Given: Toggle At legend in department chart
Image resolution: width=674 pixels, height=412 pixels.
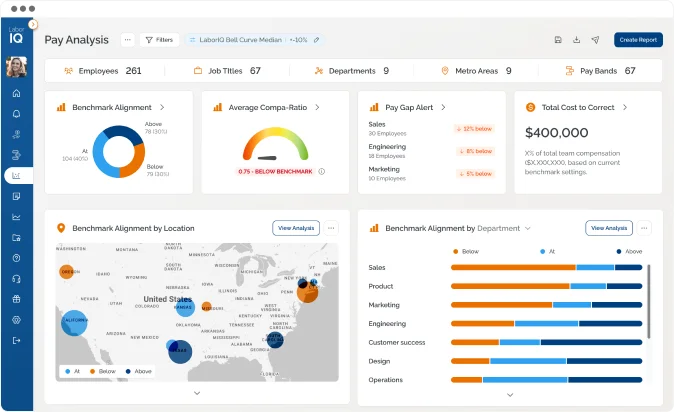Looking at the screenshot, I should pos(548,252).
